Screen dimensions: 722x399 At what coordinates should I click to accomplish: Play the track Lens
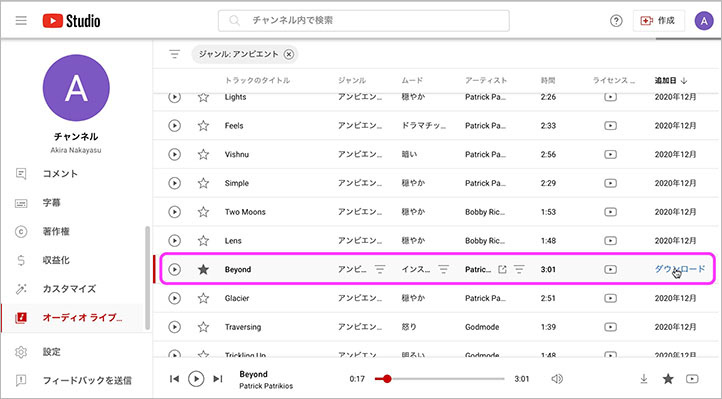[x=174, y=241]
